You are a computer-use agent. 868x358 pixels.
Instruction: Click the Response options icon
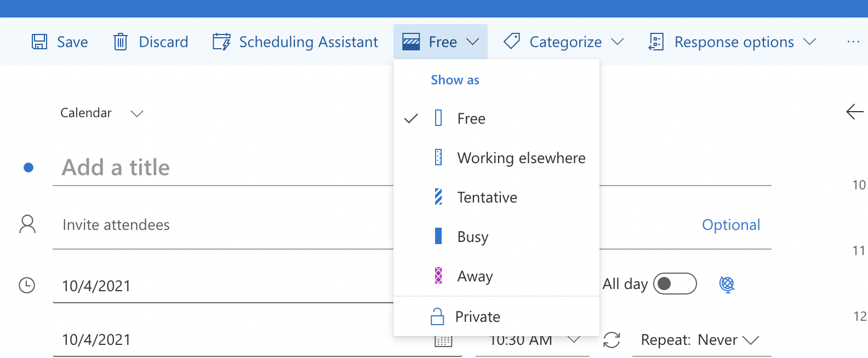(656, 42)
